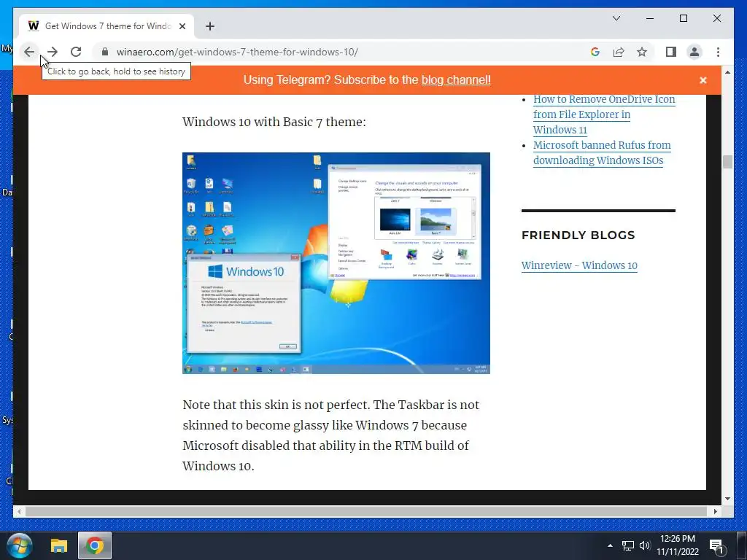Open the tab search chevron
The height and width of the screenshot is (560, 747).
pos(616,18)
